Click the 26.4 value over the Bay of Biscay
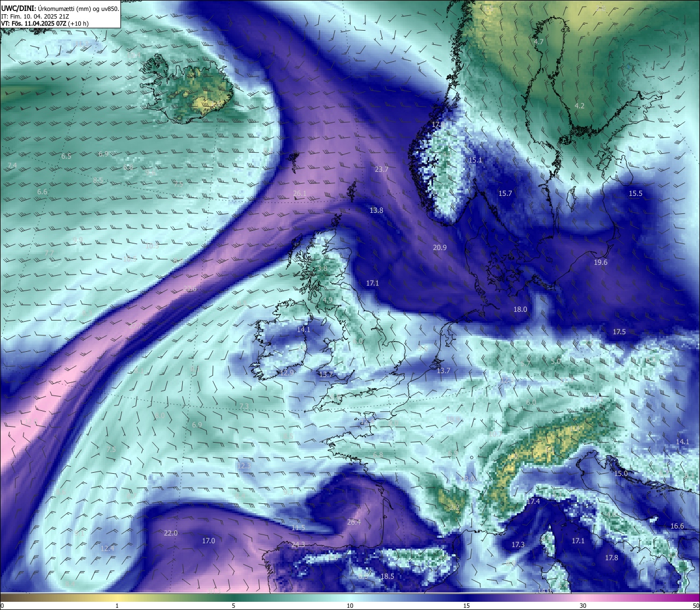Viewport: 700px width, 610px height. pyautogui.click(x=354, y=522)
